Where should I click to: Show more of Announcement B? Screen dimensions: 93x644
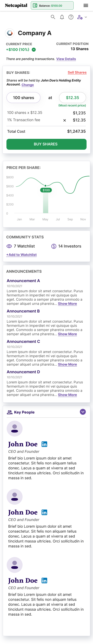pos(67,334)
